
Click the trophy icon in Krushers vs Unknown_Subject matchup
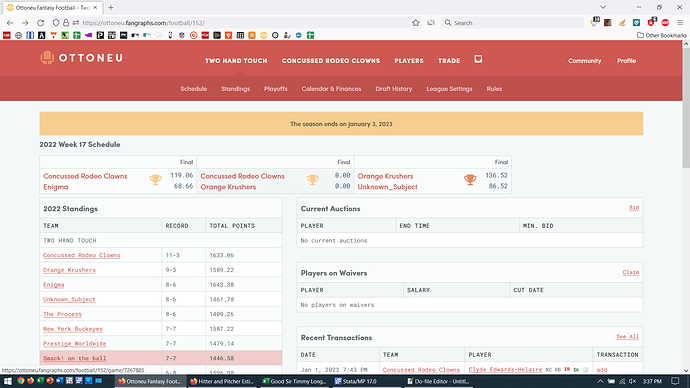tap(470, 180)
